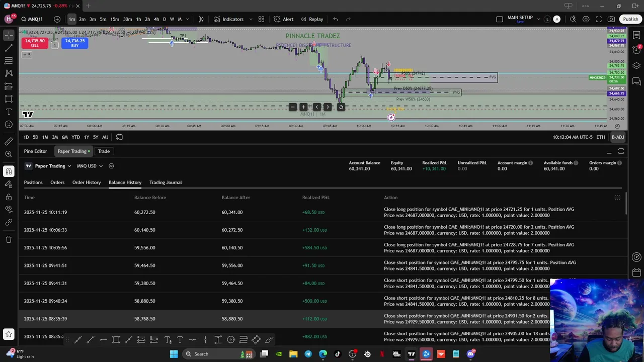Start bar Replay mode
The image size is (644, 362).
pos(312,19)
